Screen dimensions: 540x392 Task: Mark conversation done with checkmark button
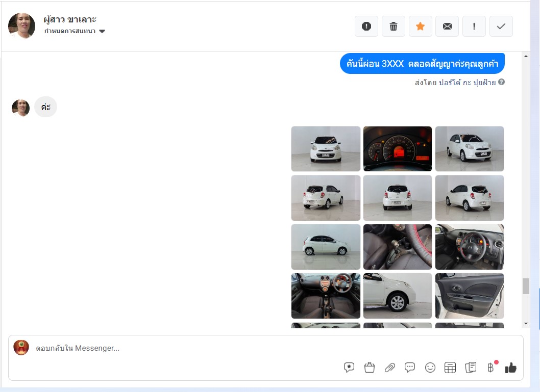tap(501, 27)
